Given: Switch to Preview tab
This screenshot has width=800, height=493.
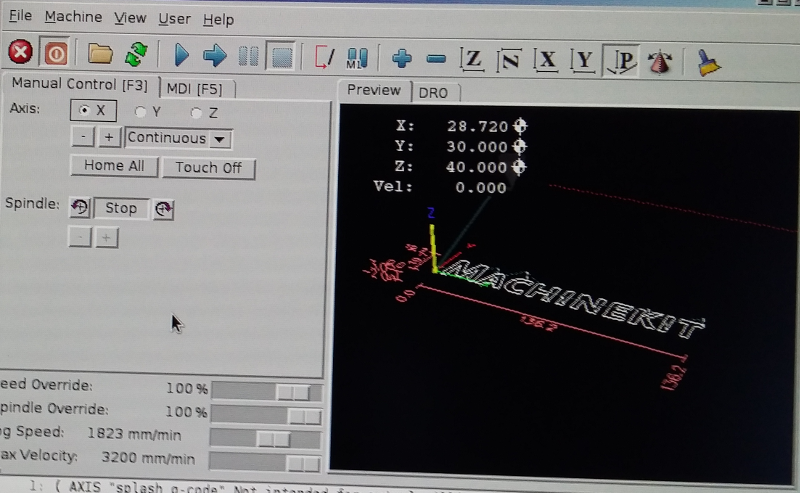Looking at the screenshot, I should [x=374, y=90].
